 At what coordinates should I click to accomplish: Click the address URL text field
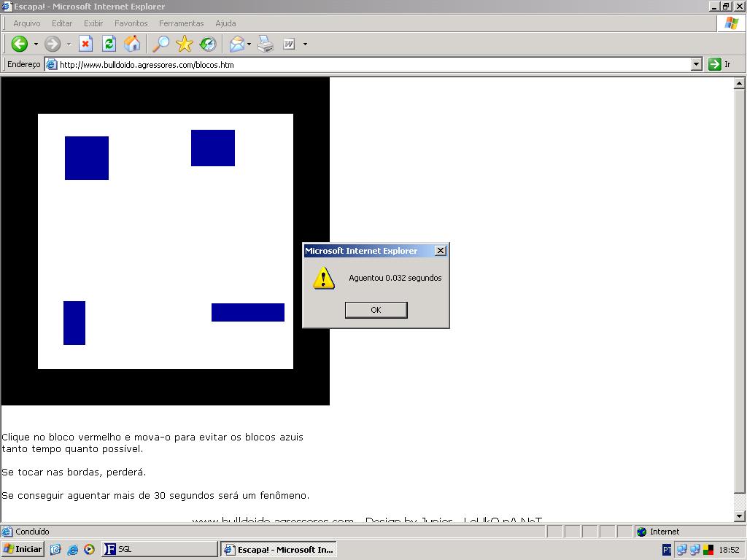pos(365,64)
